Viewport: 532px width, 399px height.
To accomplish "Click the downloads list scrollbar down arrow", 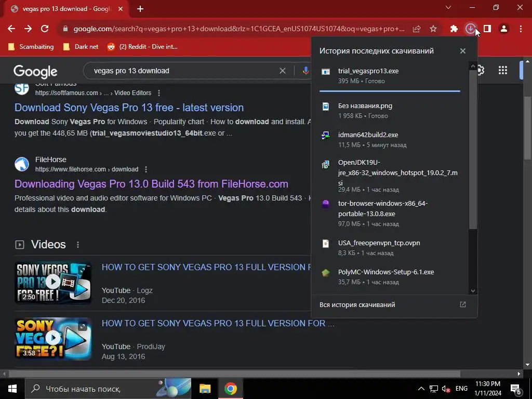I will (x=473, y=291).
